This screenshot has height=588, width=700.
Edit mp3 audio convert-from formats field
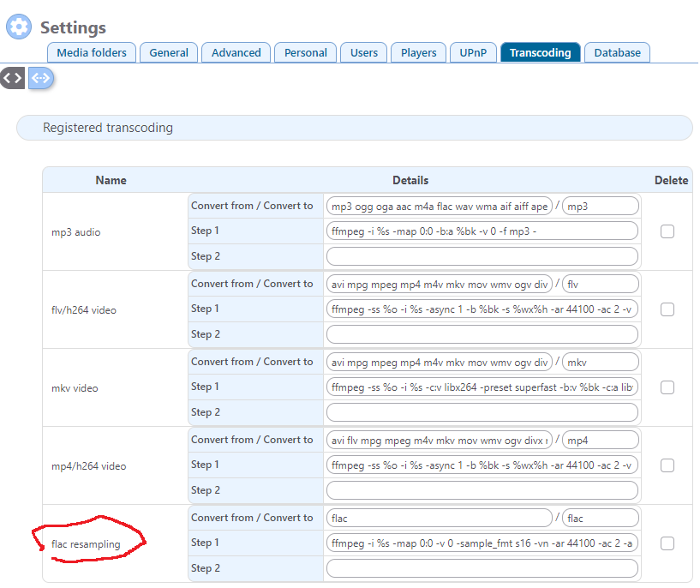(440, 207)
